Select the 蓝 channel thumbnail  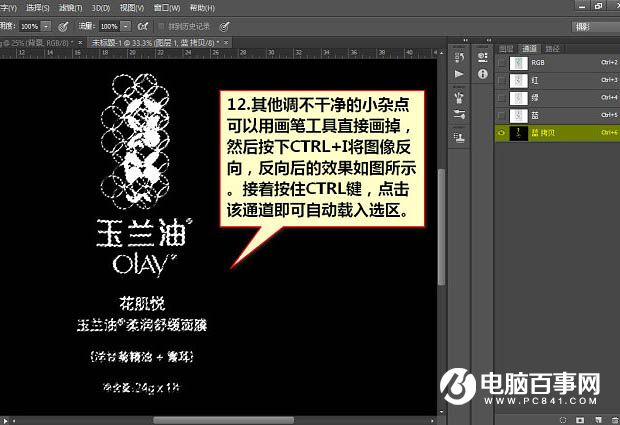[518, 115]
